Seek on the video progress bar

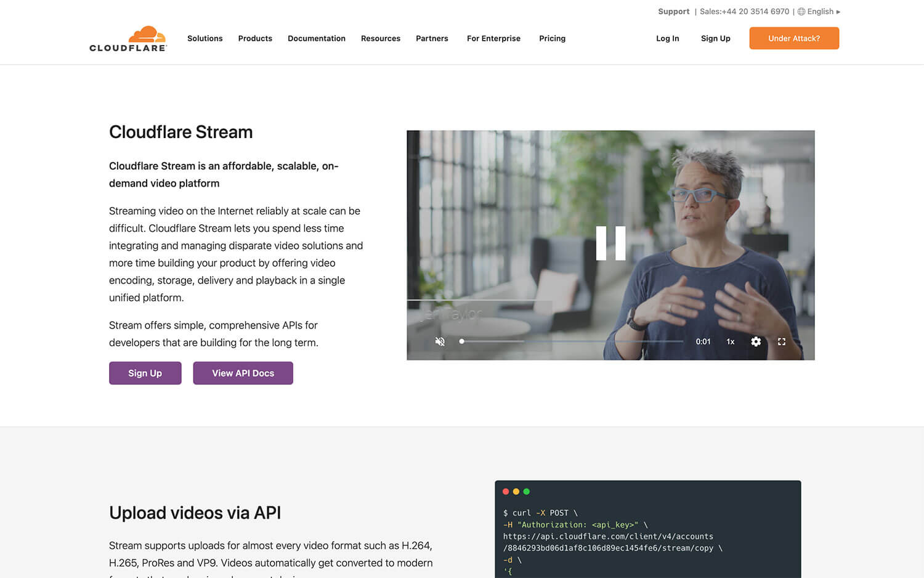(x=572, y=341)
